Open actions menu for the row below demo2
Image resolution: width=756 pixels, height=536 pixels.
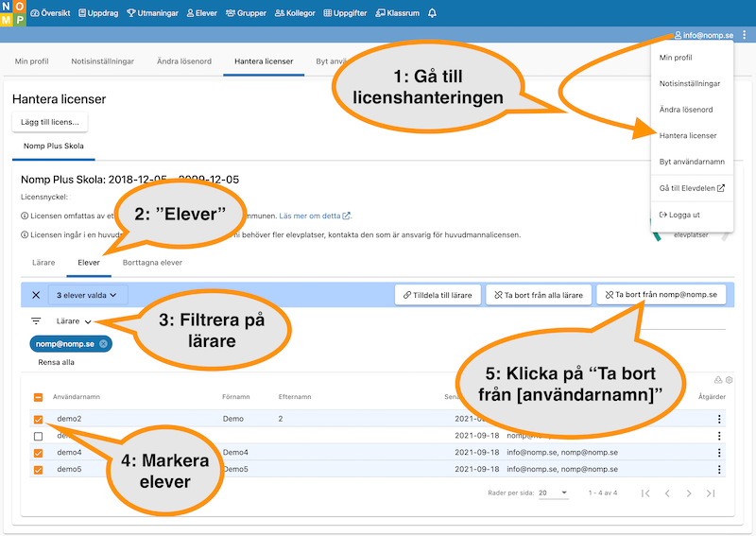click(719, 436)
